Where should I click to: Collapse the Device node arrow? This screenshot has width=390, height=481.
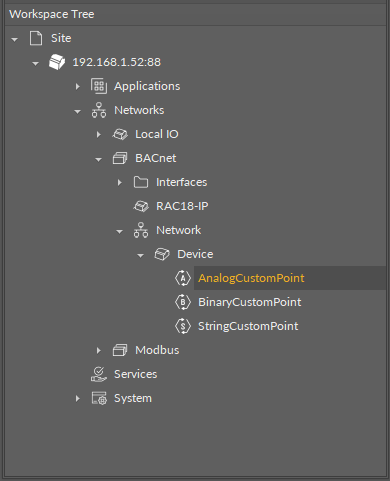pyautogui.click(x=140, y=255)
